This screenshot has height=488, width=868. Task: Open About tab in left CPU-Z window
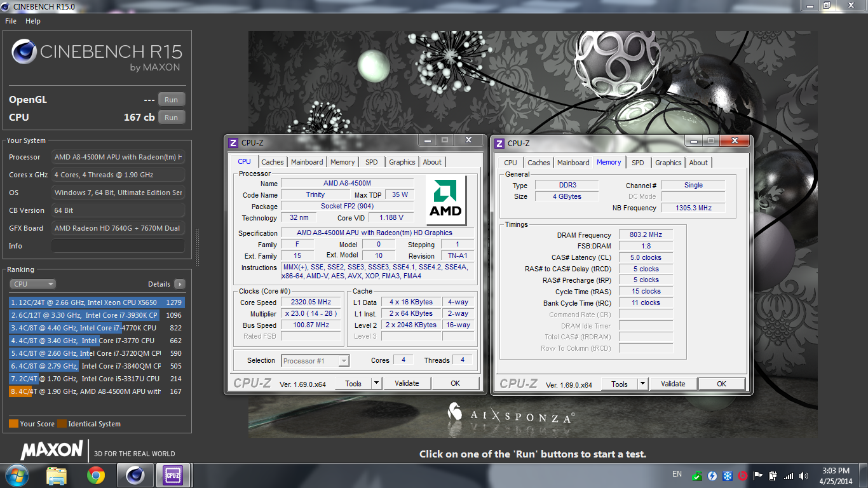tap(432, 162)
